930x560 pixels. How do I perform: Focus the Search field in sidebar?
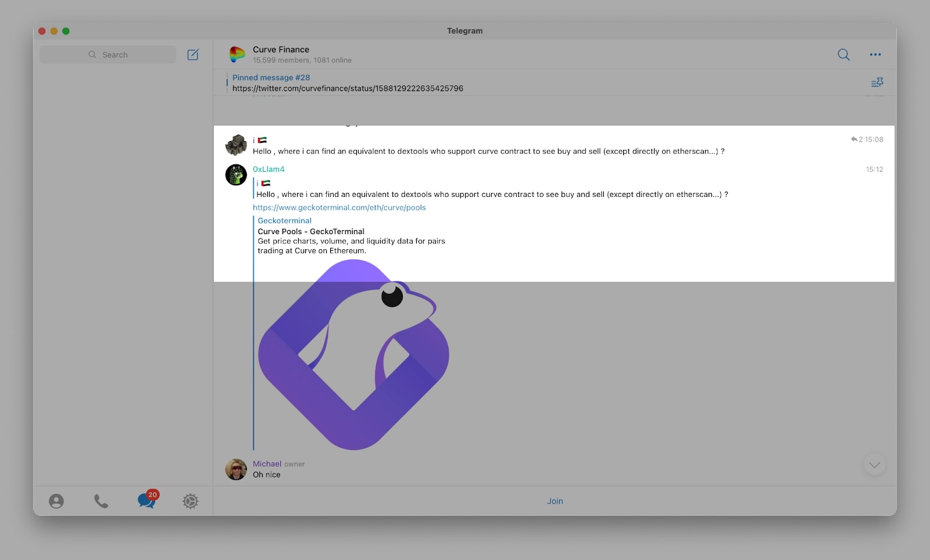(108, 55)
